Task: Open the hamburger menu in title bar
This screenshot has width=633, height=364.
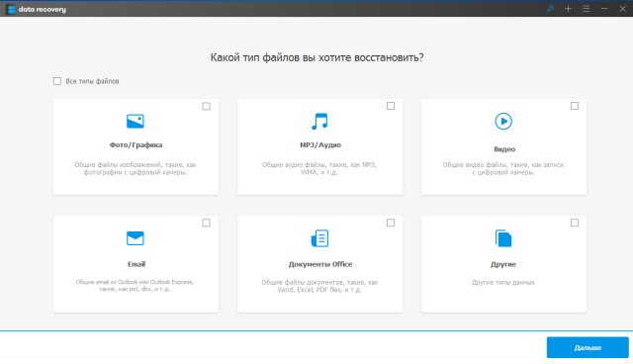Action: coord(587,9)
